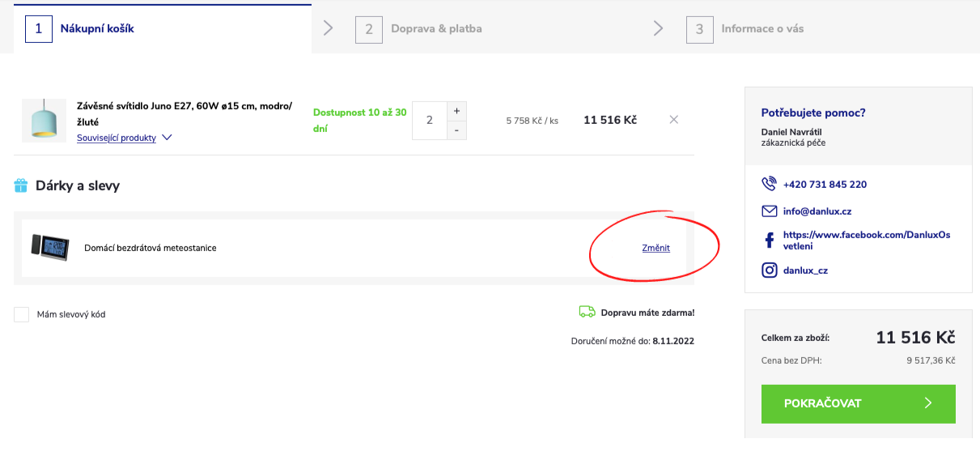Open the pendant lamp product image
The image size is (980, 456).
(44, 121)
